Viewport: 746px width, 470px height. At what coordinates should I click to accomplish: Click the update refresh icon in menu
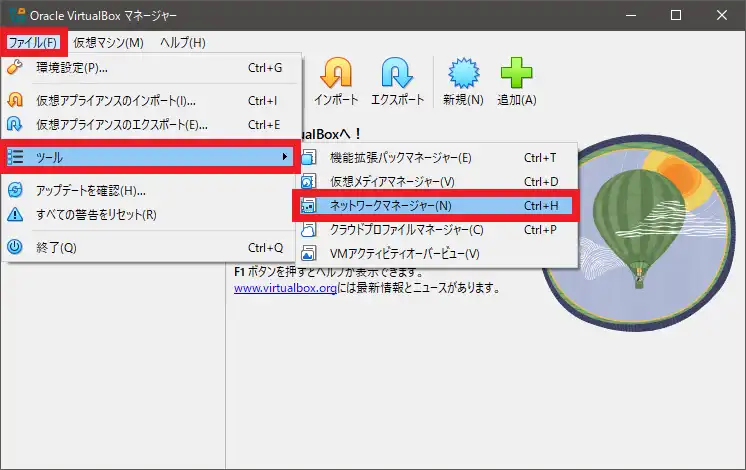(15, 190)
